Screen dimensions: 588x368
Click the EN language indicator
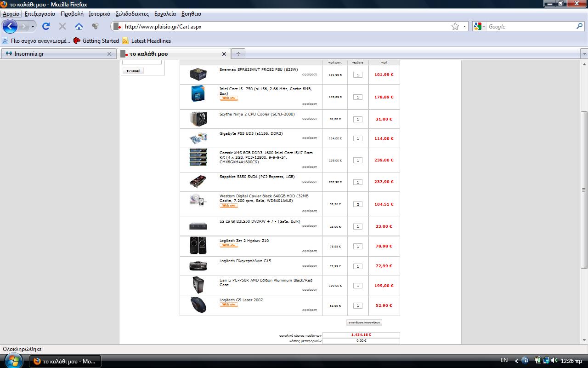click(x=504, y=361)
